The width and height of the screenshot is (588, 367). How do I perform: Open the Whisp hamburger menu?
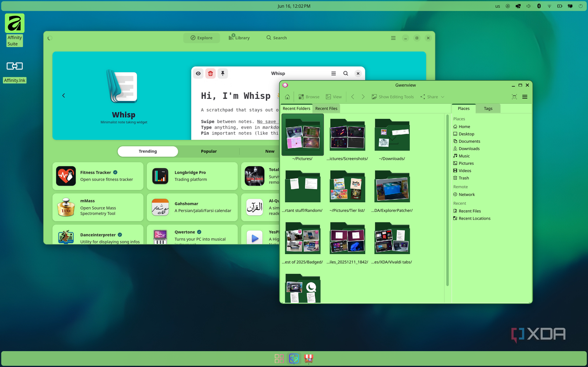coord(334,74)
